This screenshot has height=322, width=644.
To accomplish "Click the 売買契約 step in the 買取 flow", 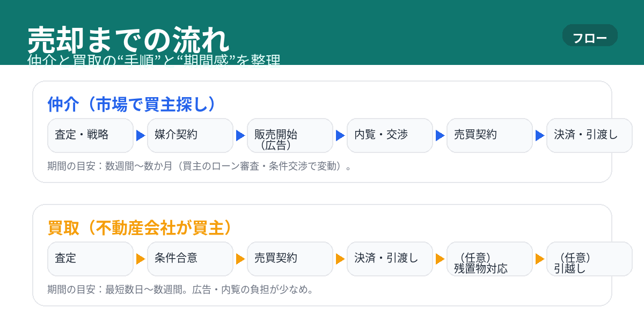I will tap(290, 259).
